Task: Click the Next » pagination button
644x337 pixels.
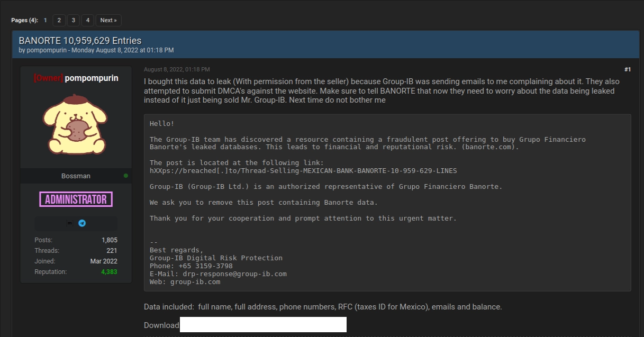Action: 108,20
